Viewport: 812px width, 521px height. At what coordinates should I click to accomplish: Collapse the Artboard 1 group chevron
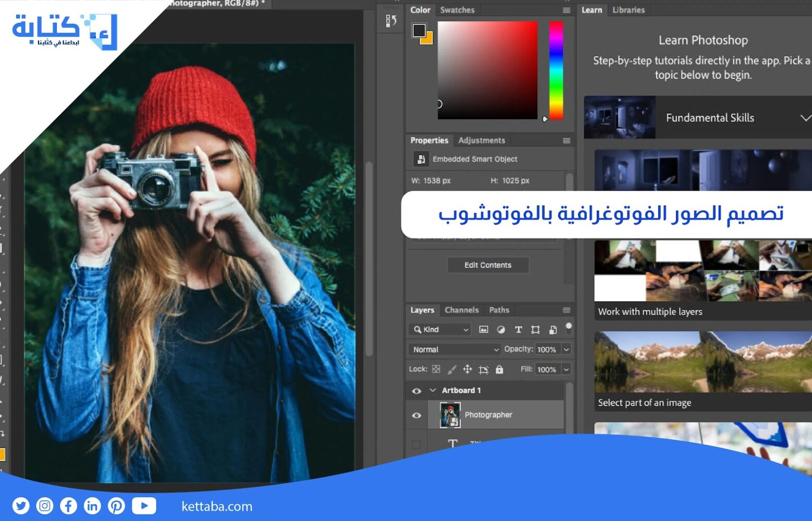pyautogui.click(x=433, y=390)
